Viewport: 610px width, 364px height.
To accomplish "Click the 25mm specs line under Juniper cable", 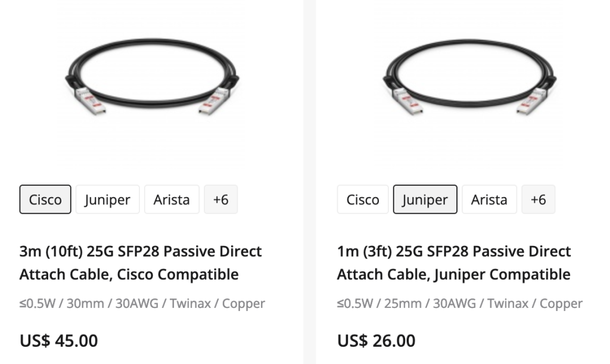I will [x=459, y=303].
